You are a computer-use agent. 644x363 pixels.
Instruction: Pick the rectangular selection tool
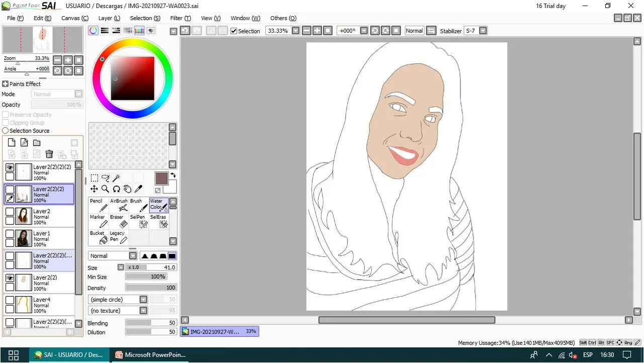pos(94,178)
